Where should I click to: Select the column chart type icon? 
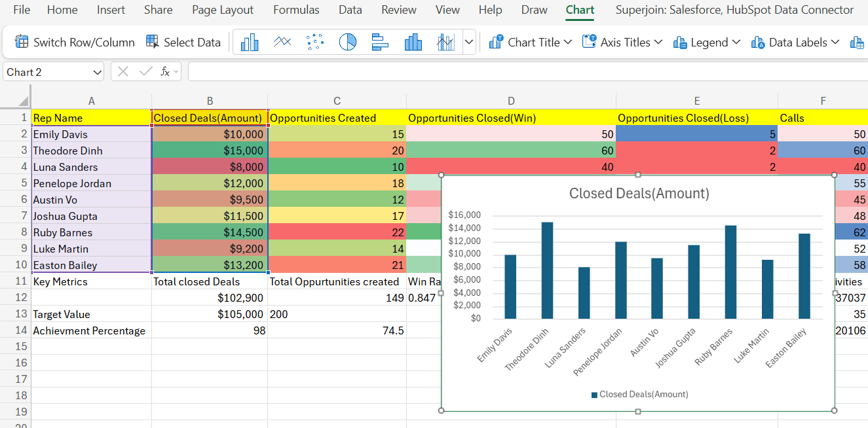(250, 43)
